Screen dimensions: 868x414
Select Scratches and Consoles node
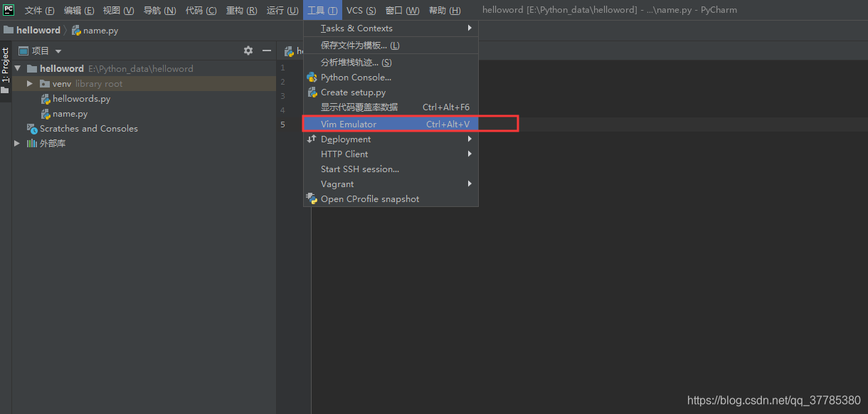[89, 129]
